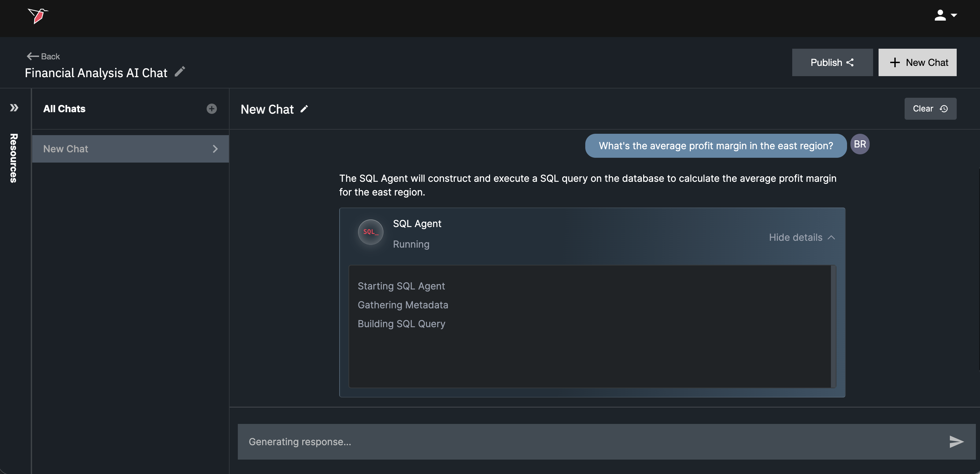Click the Publish share button
The image size is (980, 474).
point(832,62)
